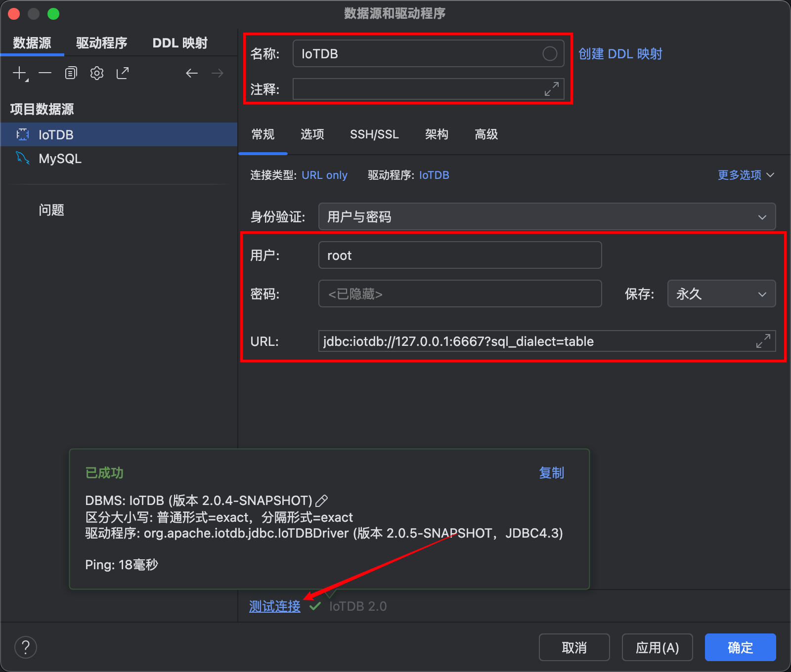Screen dimensions: 791x672
Task: Switch to the 驱动程序 tab
Action: pos(102,43)
